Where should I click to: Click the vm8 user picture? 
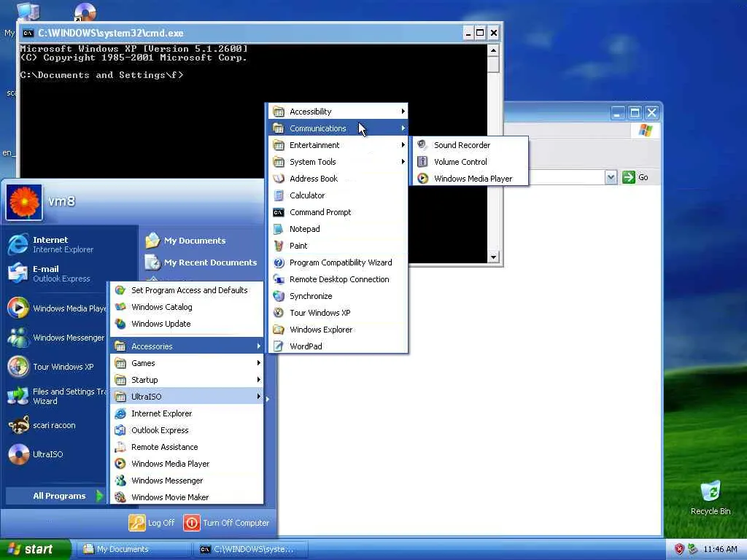coord(24,202)
